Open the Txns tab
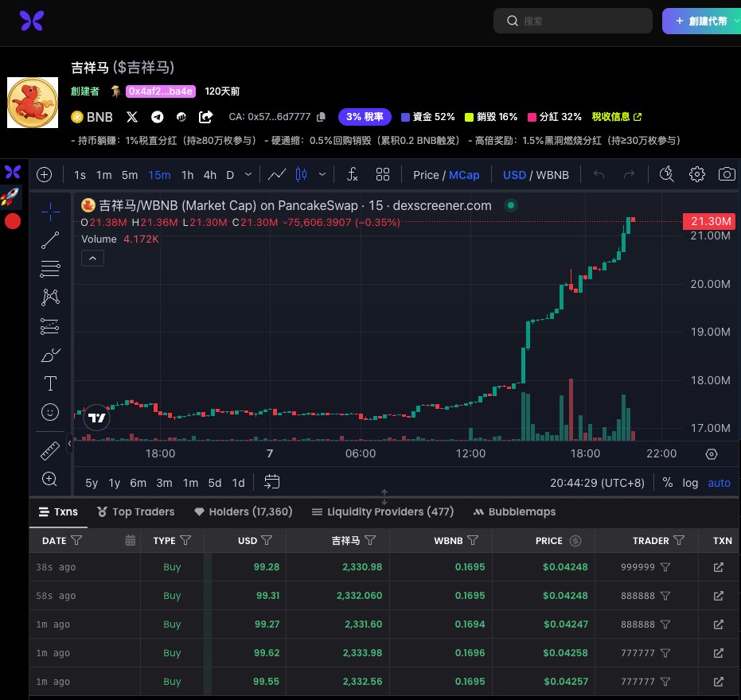The width and height of the screenshot is (741, 700). click(58, 512)
